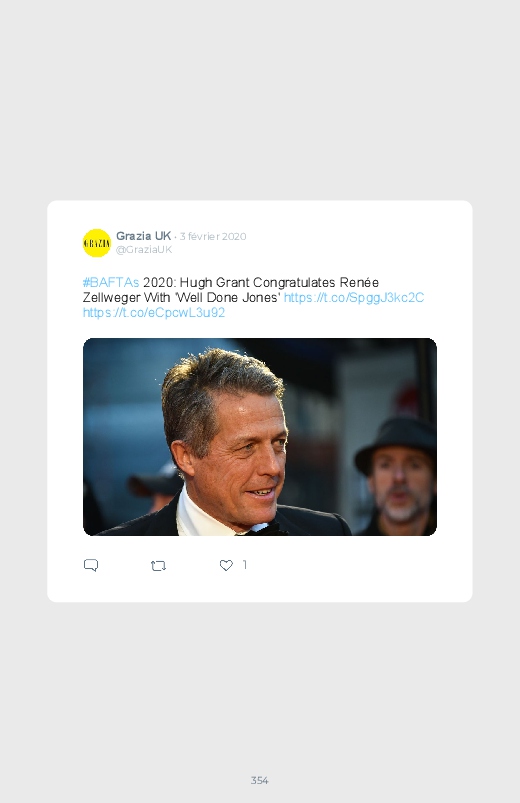Viewport: 520px width, 803px height.
Task: Click the blurred cap wearer behind the tuxedo
Action: click(x=154, y=487)
